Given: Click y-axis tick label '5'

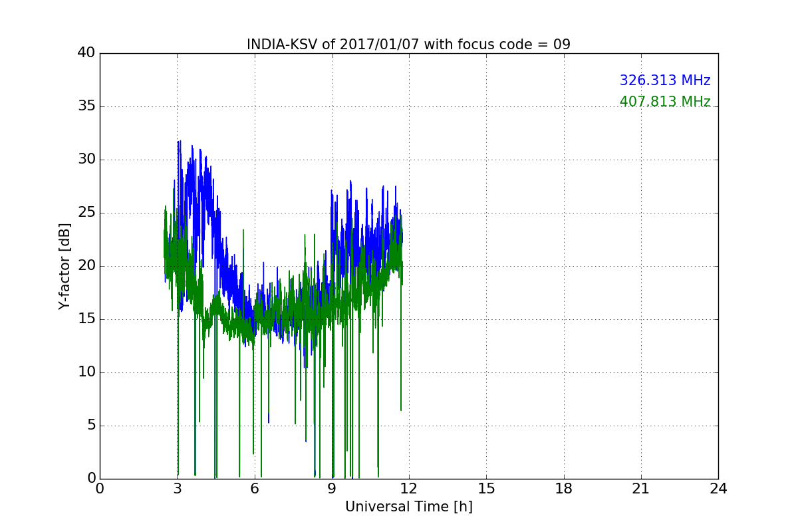Looking at the screenshot, I should tap(90, 426).
